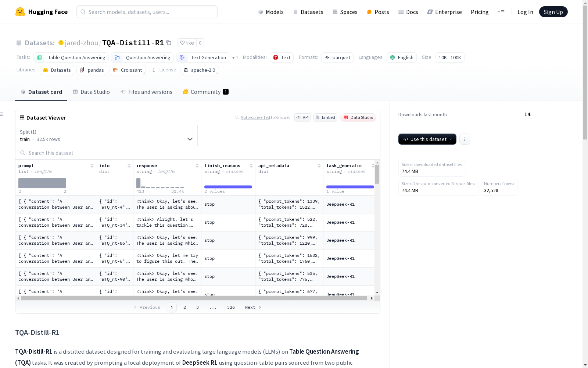Open the Dataset card tab

(x=41, y=92)
